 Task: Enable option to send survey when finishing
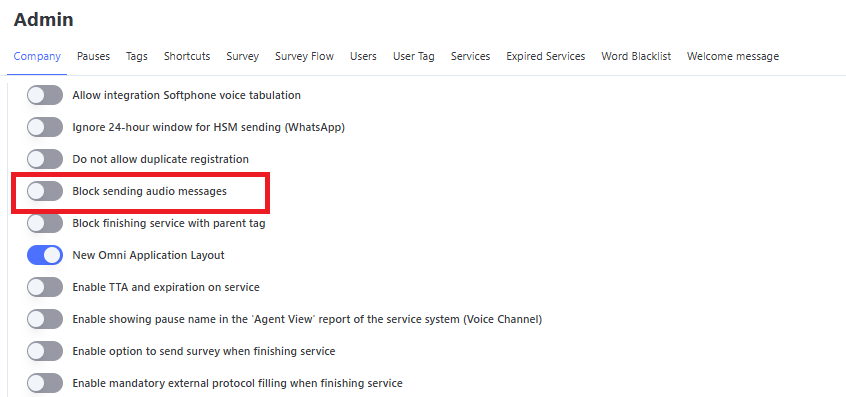[45, 351]
